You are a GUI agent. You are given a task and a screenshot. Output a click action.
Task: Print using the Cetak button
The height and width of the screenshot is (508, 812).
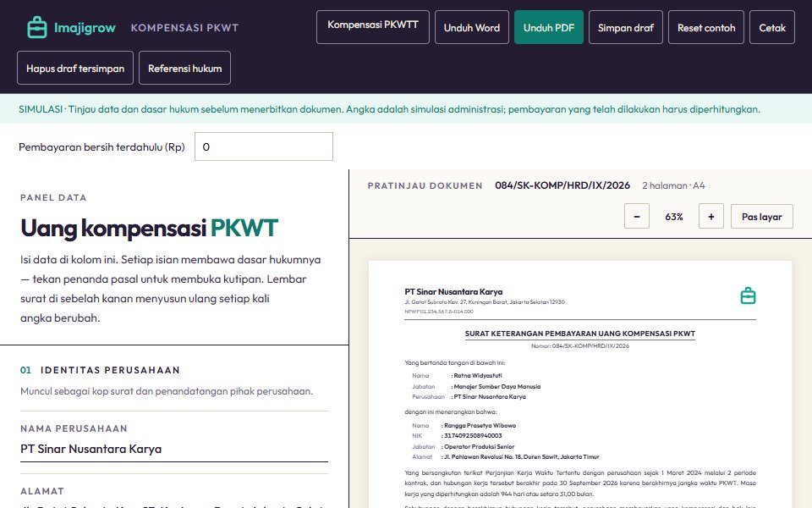point(772,27)
